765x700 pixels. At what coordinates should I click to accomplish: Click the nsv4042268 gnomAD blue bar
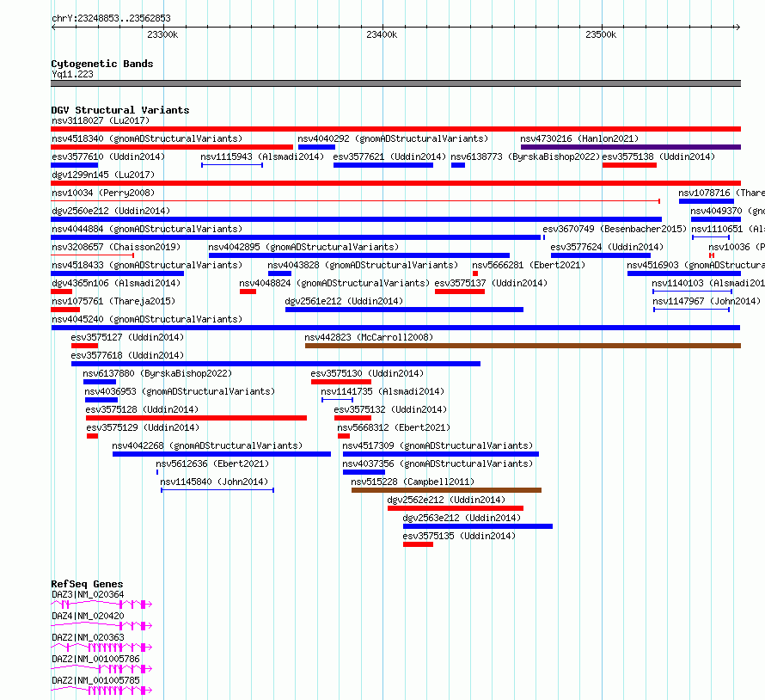222,454
